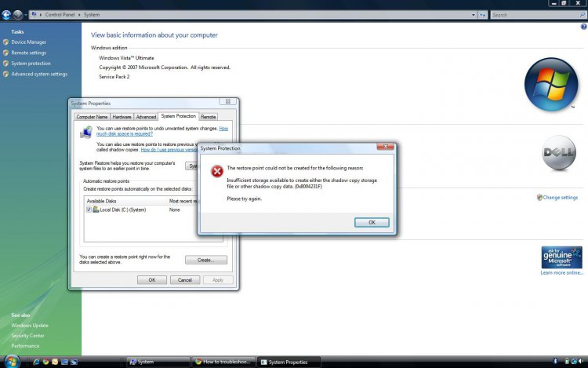This screenshot has width=588, height=368.
Task: Click the shield icon beside Device Manager
Action: pos(5,42)
